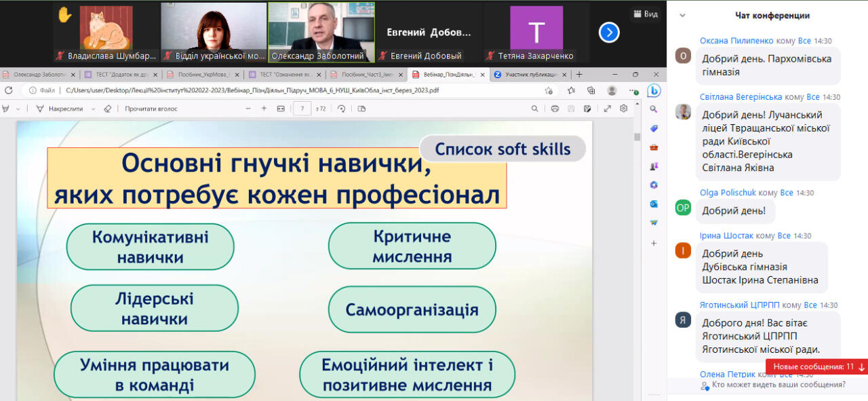This screenshot has width=868, height=401.
Task: Switch to the Олександр Заболотний browser tab
Action: (40, 75)
